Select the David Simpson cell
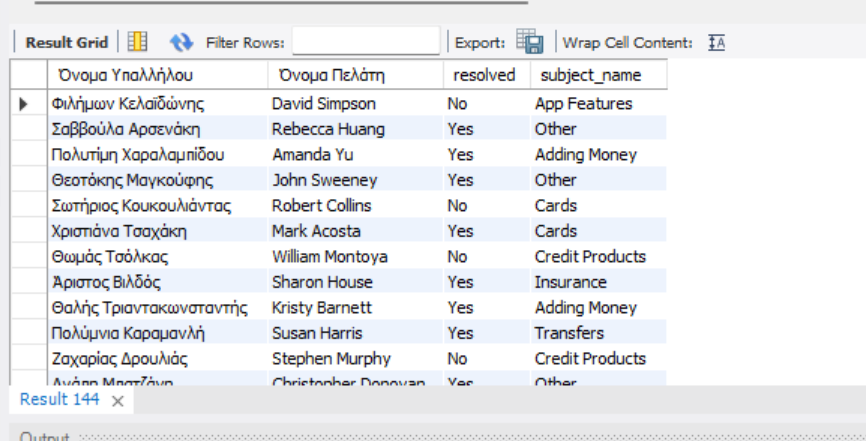This screenshot has height=441, width=866. click(355, 103)
